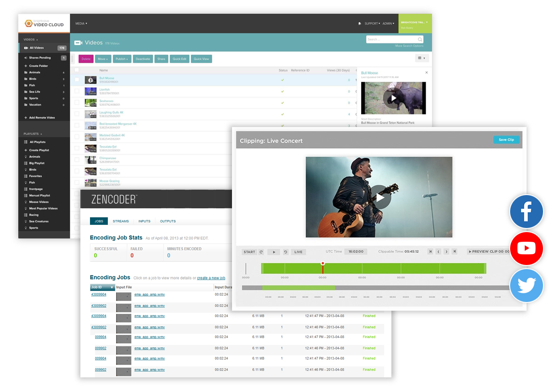Click the forward-loop icon after START
The height and width of the screenshot is (392, 559).
(x=261, y=252)
